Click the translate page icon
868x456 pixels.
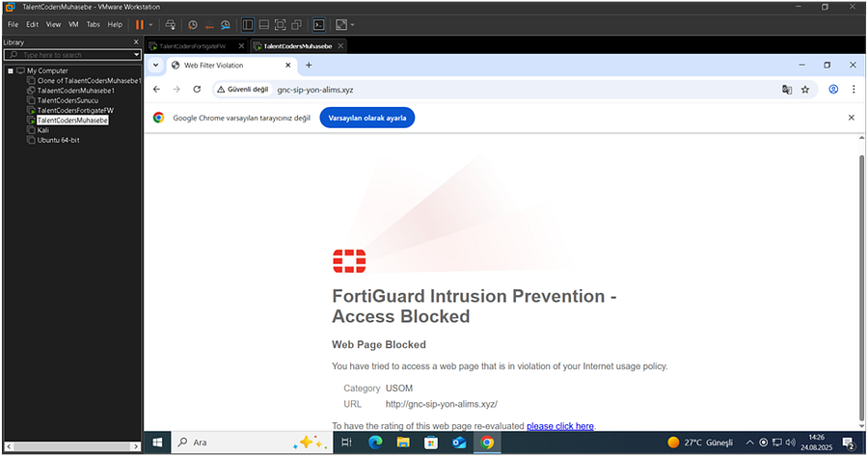(787, 90)
